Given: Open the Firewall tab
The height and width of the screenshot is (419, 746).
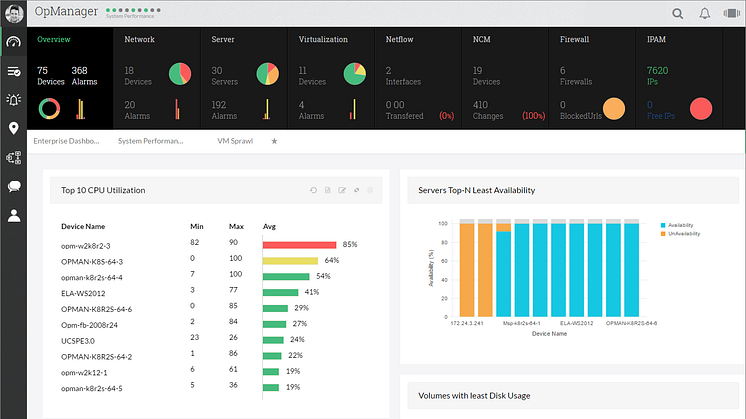Looking at the screenshot, I should click(574, 39).
